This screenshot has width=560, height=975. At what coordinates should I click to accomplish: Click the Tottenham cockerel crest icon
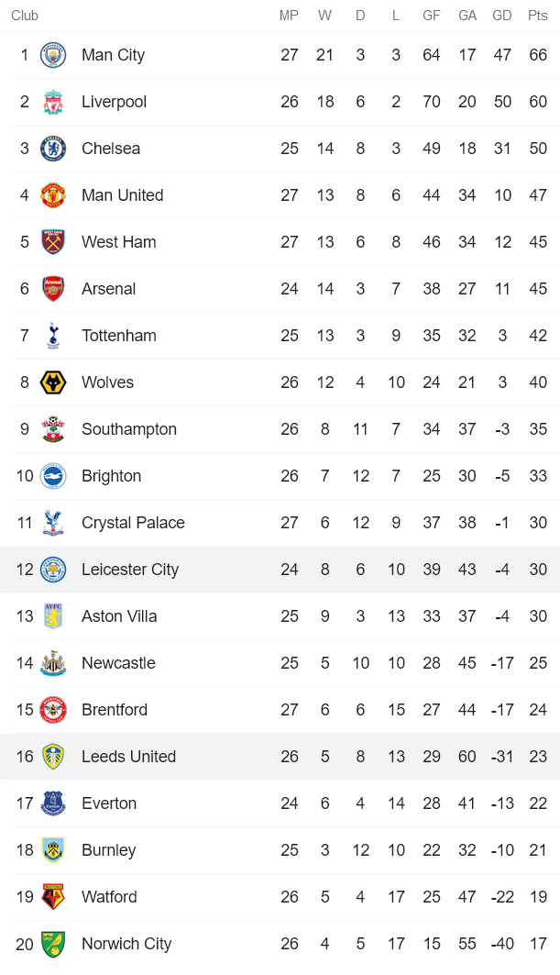coord(53,336)
